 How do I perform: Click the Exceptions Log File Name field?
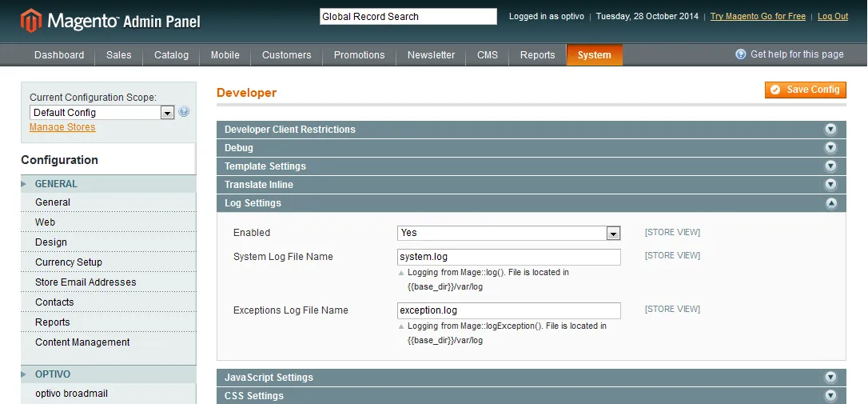coord(509,310)
